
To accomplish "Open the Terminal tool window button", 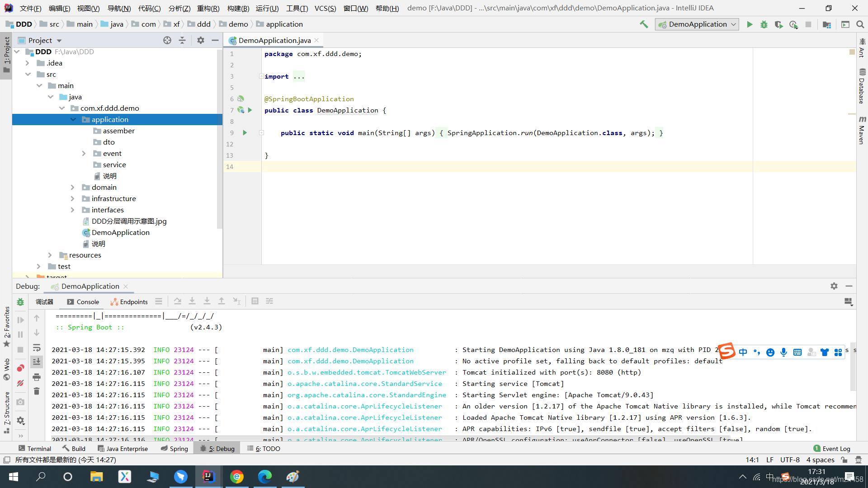I will (35, 448).
